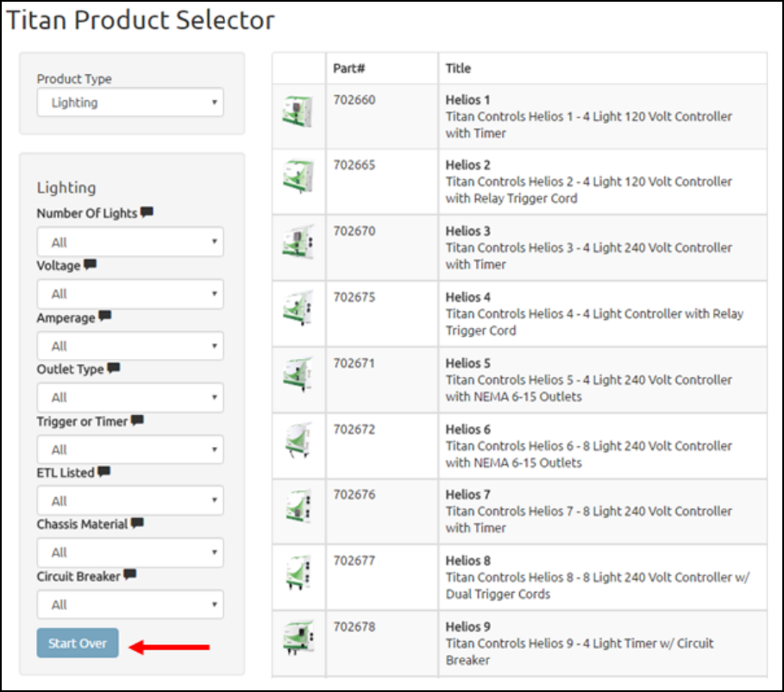Expand the Number Of Lights dropdown

130,242
